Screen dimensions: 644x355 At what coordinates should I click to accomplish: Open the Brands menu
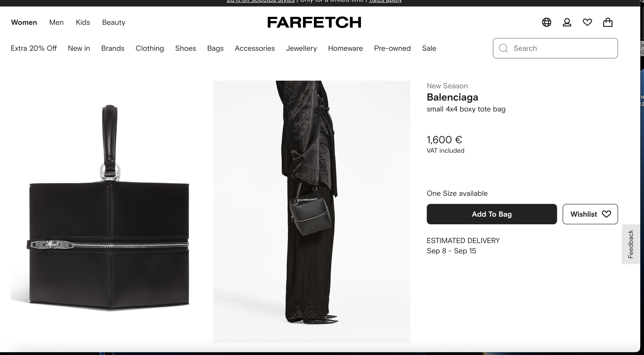click(x=113, y=48)
